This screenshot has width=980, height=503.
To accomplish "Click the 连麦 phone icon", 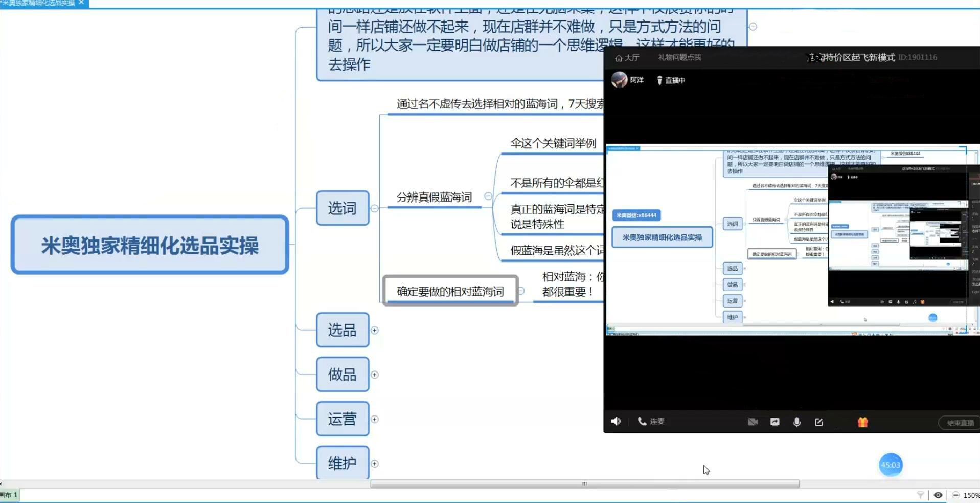I will 642,421.
